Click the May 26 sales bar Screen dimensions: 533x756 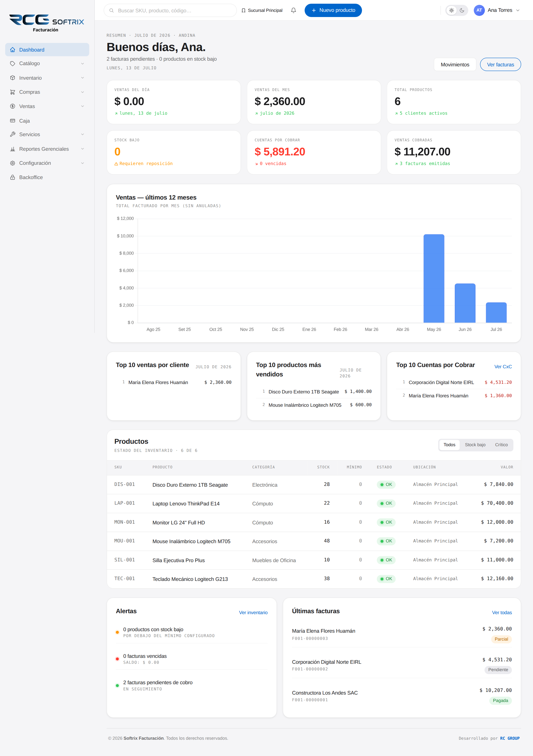pyautogui.click(x=434, y=278)
